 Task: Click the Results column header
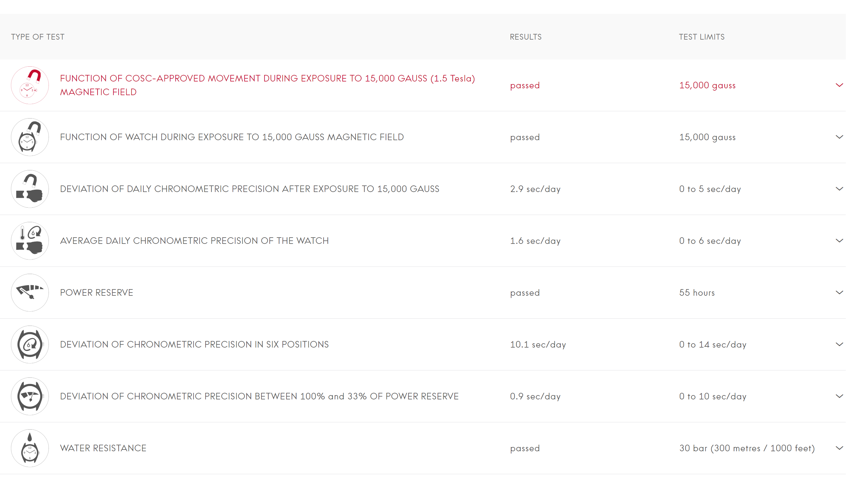click(525, 37)
